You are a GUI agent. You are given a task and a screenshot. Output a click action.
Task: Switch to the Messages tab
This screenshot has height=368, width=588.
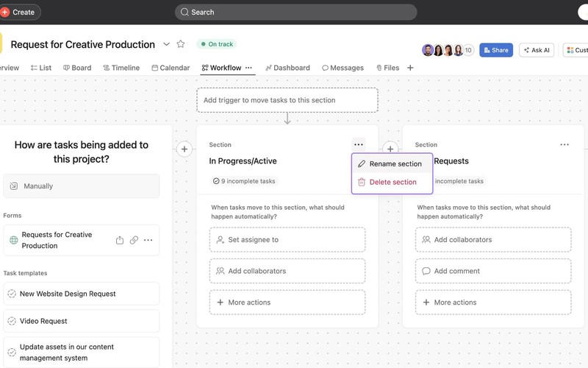pyautogui.click(x=343, y=68)
